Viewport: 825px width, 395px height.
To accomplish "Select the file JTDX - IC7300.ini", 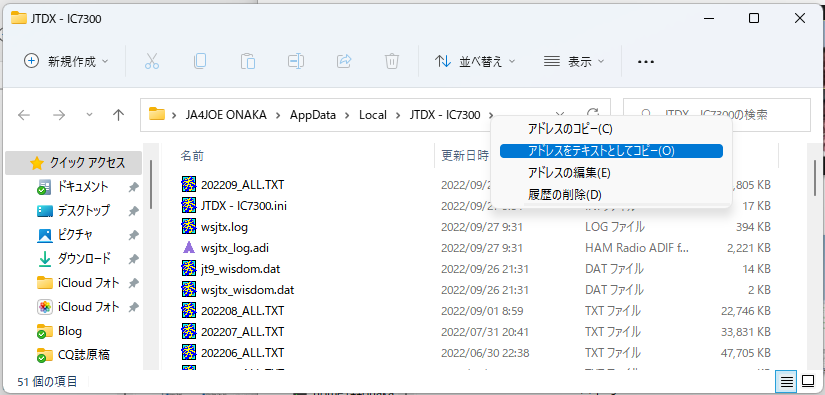I will (x=244, y=206).
